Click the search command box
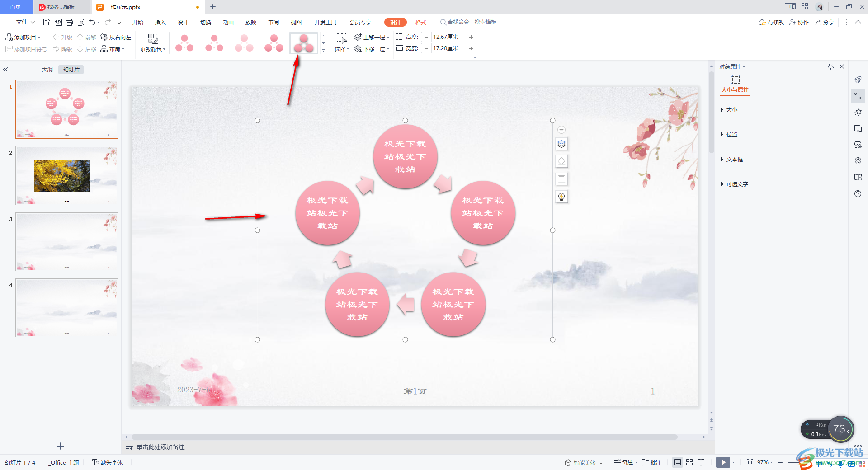 coord(469,22)
